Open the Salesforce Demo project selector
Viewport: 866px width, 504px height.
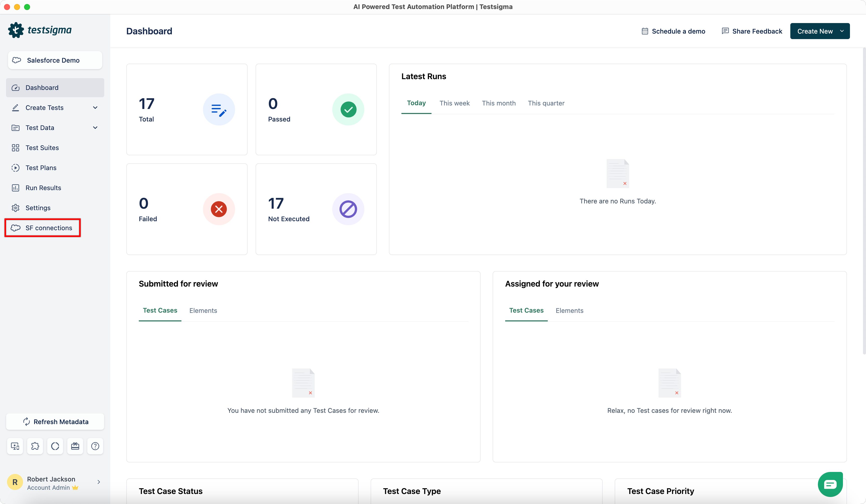click(x=55, y=60)
